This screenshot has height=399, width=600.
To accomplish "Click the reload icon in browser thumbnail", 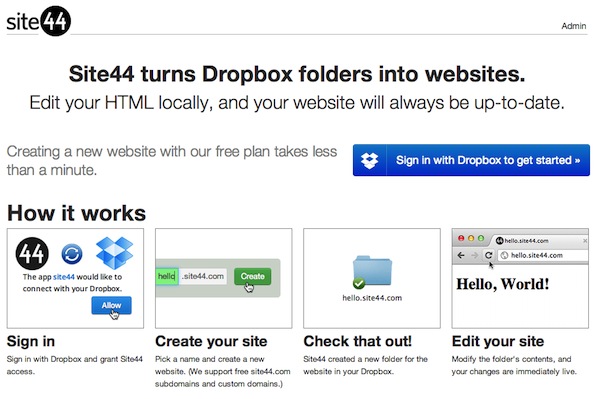I will 488,255.
